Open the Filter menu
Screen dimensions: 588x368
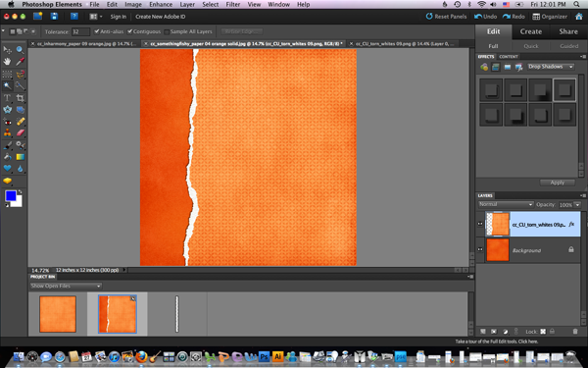tap(233, 5)
